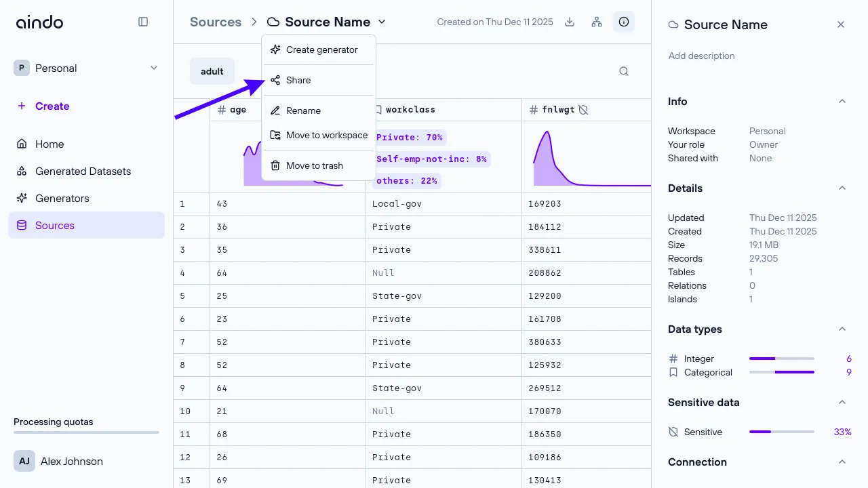This screenshot has width=868, height=488.
Task: Click the aindo logo
Action: [x=39, y=22]
